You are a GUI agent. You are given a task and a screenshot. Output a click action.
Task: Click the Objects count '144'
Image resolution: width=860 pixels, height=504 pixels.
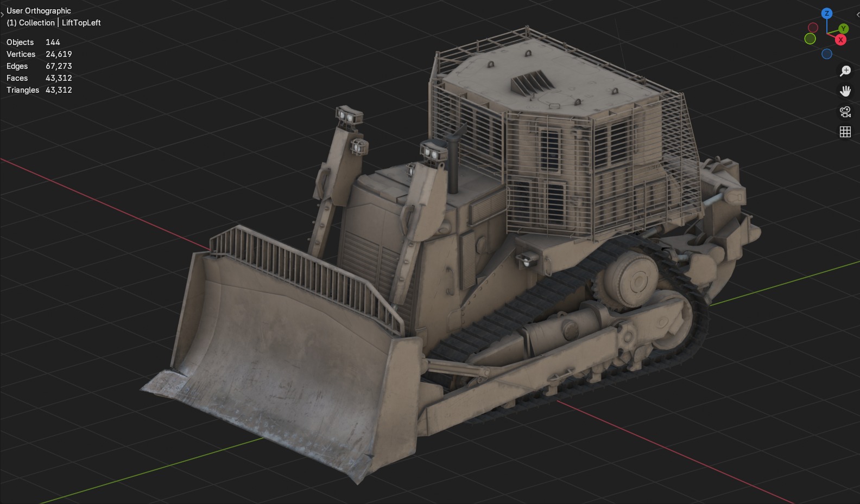(53, 42)
